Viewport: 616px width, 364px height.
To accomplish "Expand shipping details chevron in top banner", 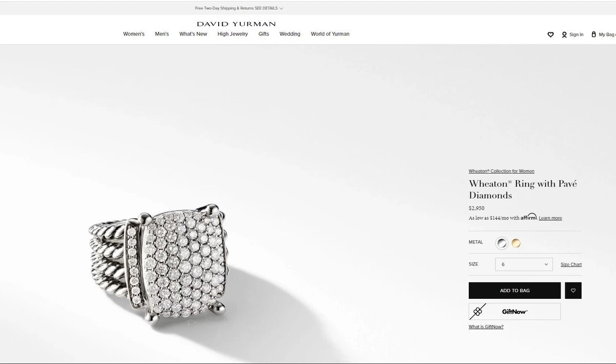I will click(x=281, y=8).
